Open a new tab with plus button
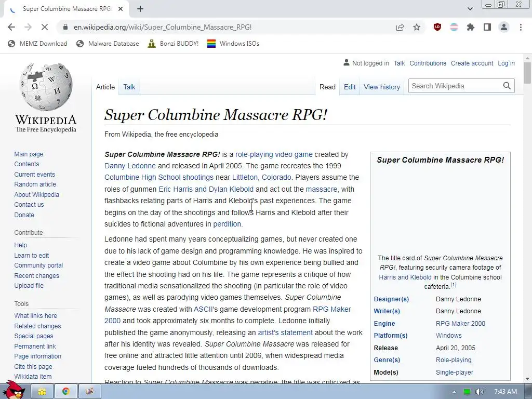 (140, 9)
